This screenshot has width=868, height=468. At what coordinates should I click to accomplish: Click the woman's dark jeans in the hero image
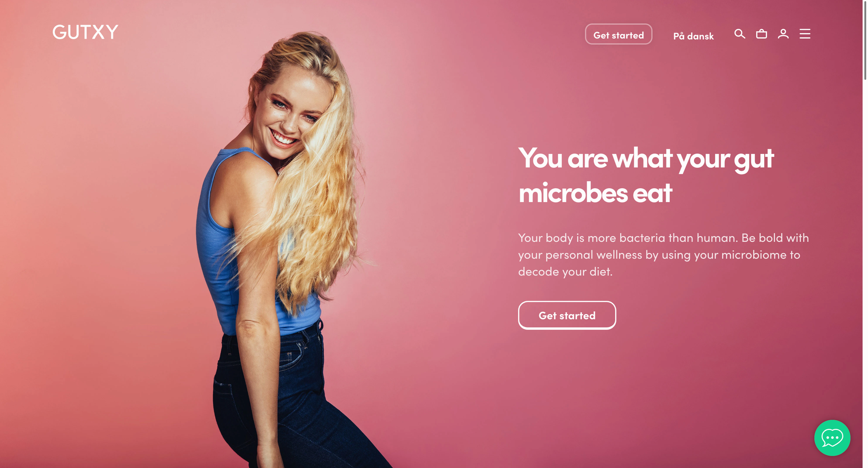[282, 399]
